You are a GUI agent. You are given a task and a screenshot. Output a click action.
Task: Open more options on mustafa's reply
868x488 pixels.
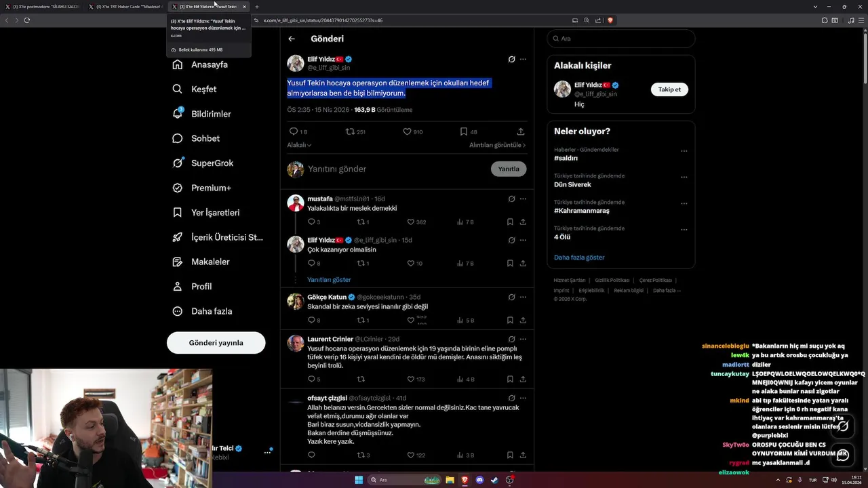[523, 199]
